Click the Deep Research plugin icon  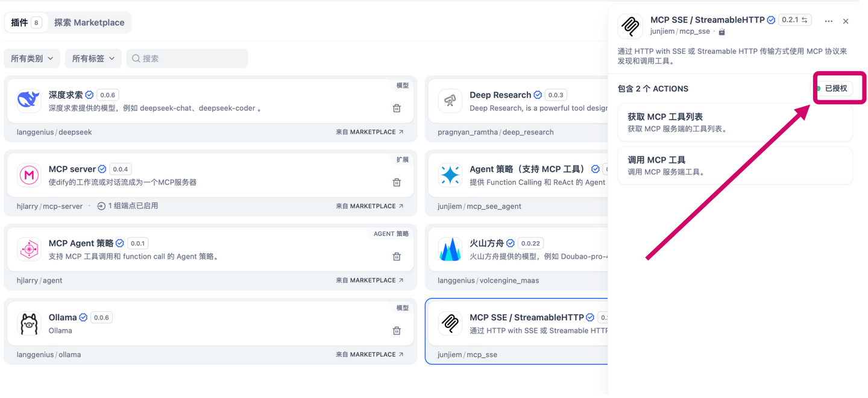pos(450,101)
